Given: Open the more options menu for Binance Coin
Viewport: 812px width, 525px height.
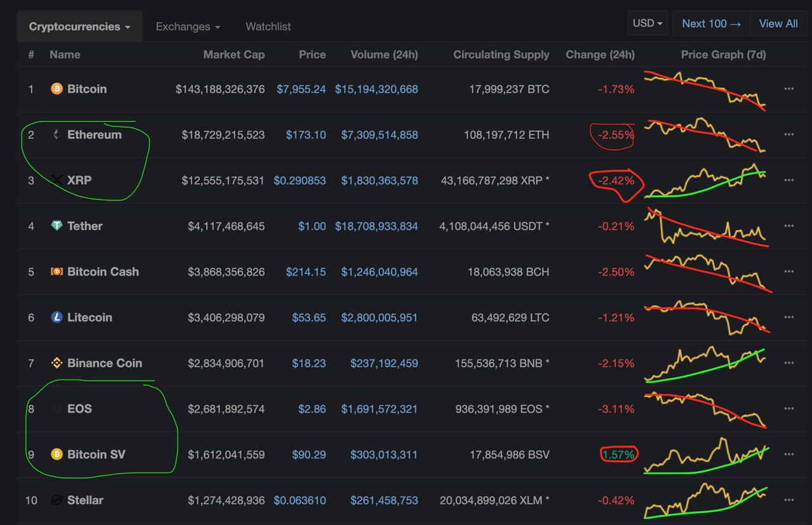Looking at the screenshot, I should click(789, 363).
